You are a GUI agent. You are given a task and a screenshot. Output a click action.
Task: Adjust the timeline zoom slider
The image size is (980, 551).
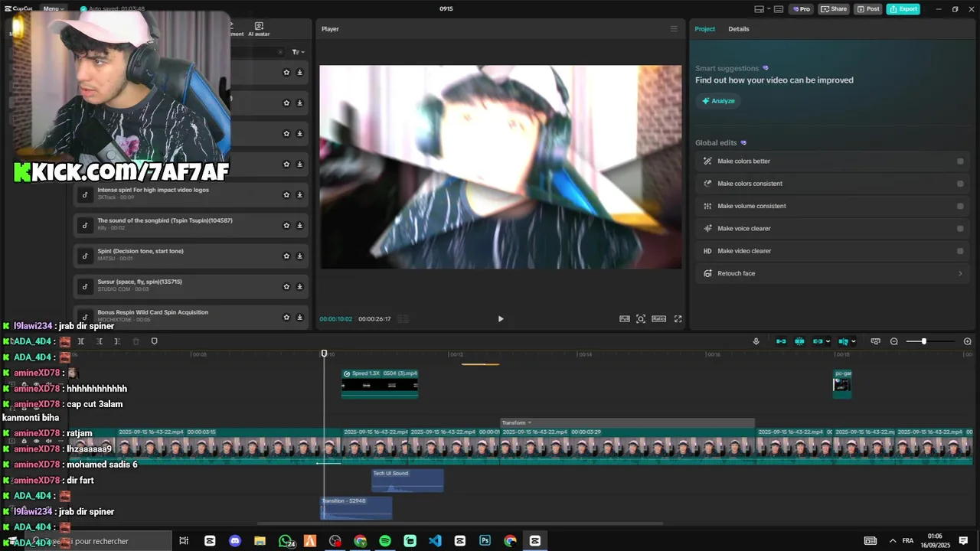pos(924,341)
